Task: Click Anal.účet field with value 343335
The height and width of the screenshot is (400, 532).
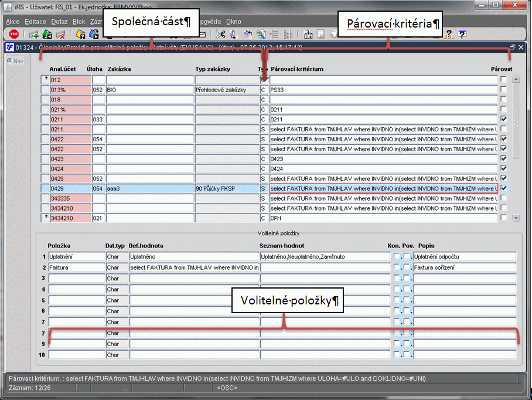Action: pyautogui.click(x=70, y=198)
